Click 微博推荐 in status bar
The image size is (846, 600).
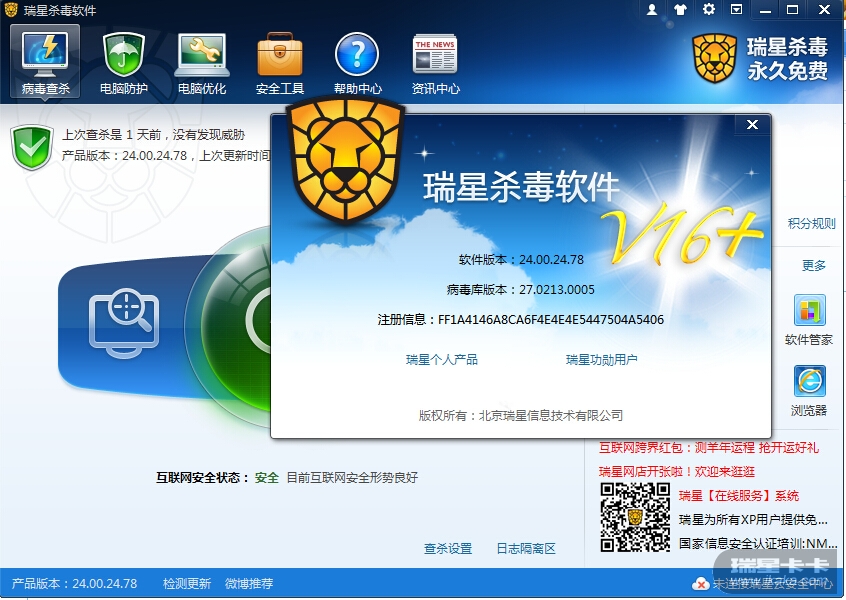(249, 584)
